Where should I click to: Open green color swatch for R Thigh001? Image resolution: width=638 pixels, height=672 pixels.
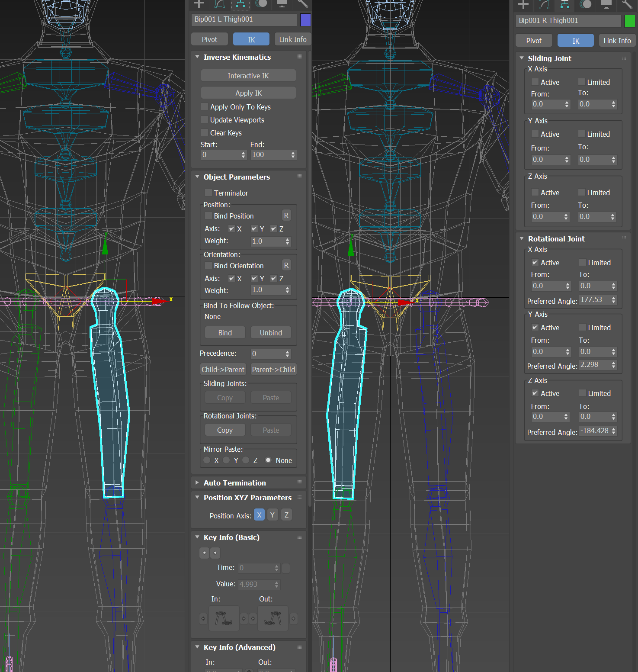point(630,21)
